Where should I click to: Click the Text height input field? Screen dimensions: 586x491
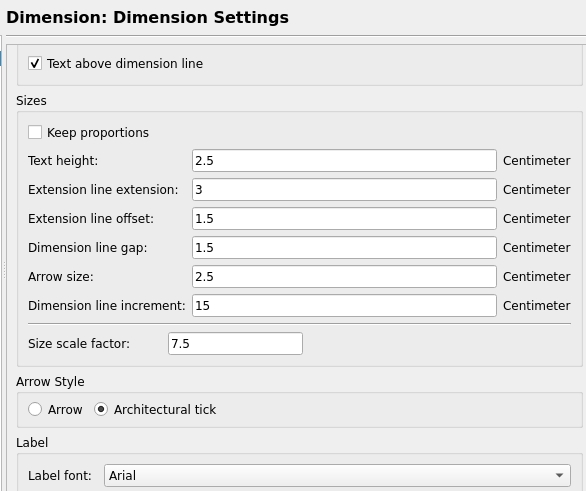coord(344,161)
